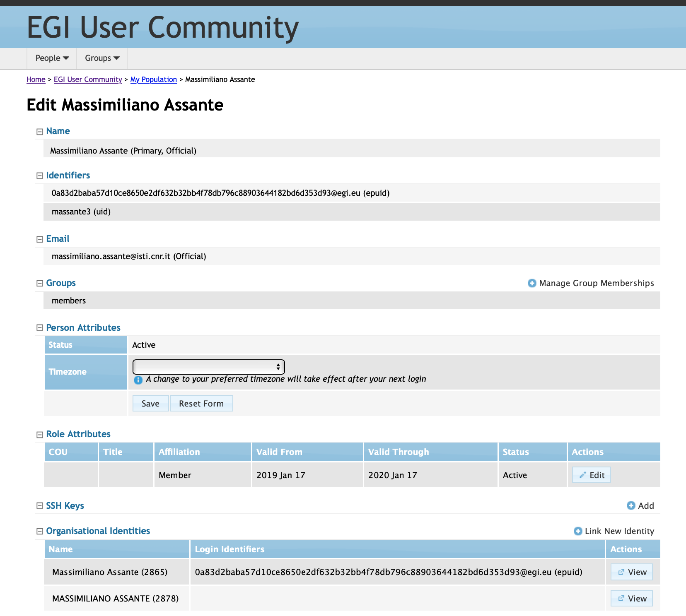Collapse the SSH Keys section toggle
This screenshot has width=686, height=616.
click(x=40, y=505)
